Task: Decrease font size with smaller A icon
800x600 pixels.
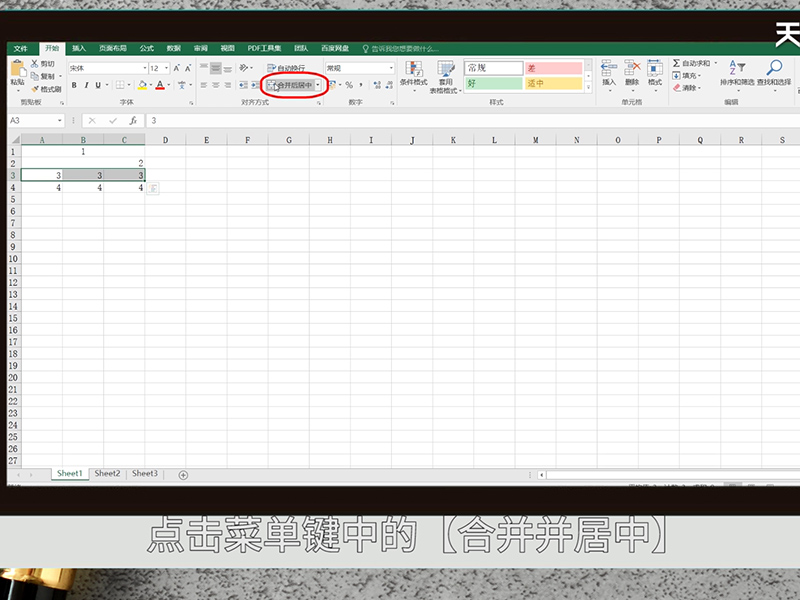Action: 188,68
